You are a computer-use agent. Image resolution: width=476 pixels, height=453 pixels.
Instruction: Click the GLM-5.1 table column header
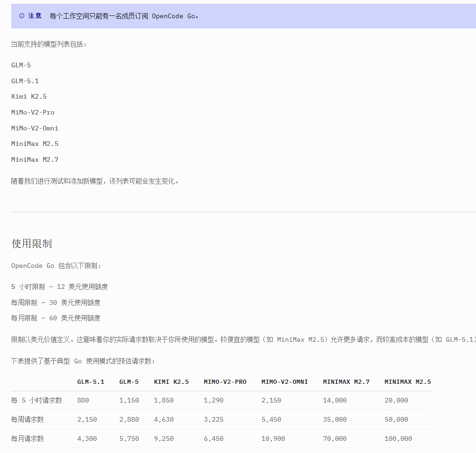[x=90, y=381]
